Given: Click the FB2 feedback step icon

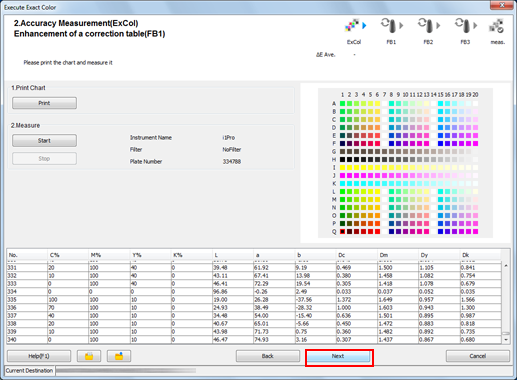Looking at the screenshot, I should tap(426, 25).
